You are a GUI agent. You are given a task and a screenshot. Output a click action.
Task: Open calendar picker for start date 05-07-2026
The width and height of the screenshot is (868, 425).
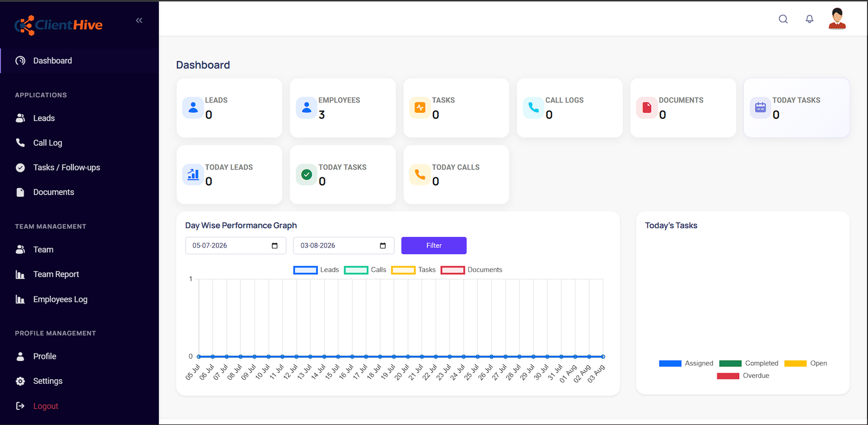[x=275, y=246]
